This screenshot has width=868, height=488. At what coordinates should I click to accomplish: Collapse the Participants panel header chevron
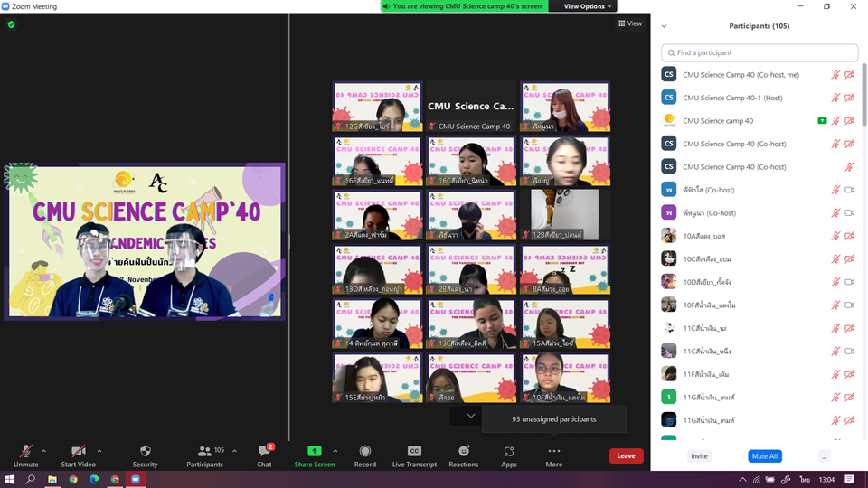(x=665, y=26)
